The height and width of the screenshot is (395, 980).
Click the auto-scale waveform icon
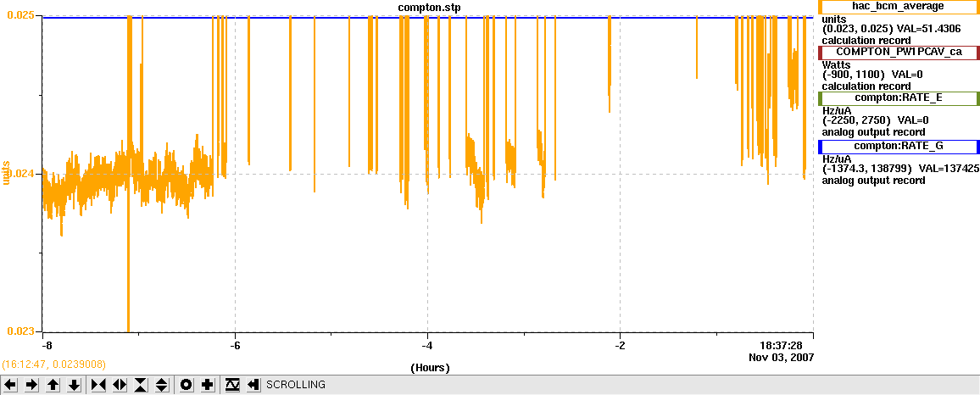pos(232,385)
